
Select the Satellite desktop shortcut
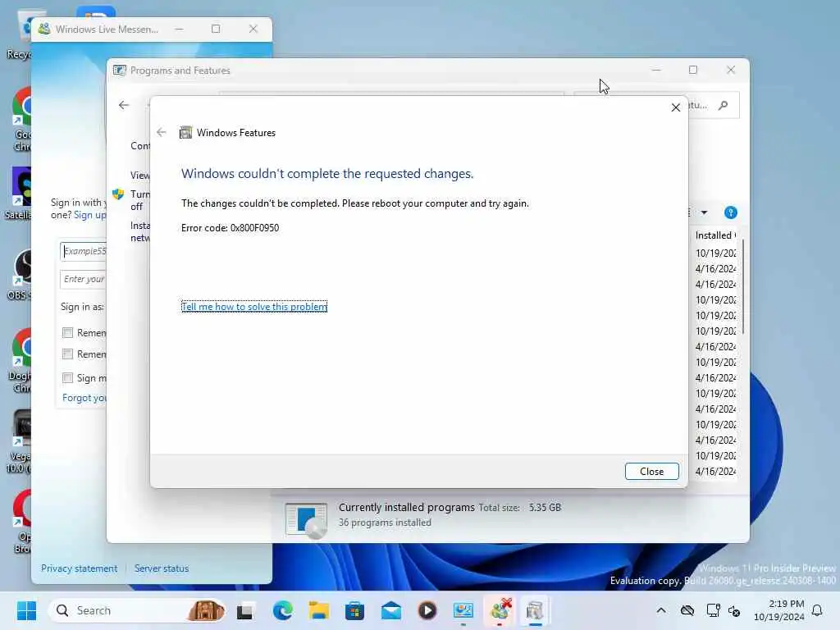tap(18, 194)
